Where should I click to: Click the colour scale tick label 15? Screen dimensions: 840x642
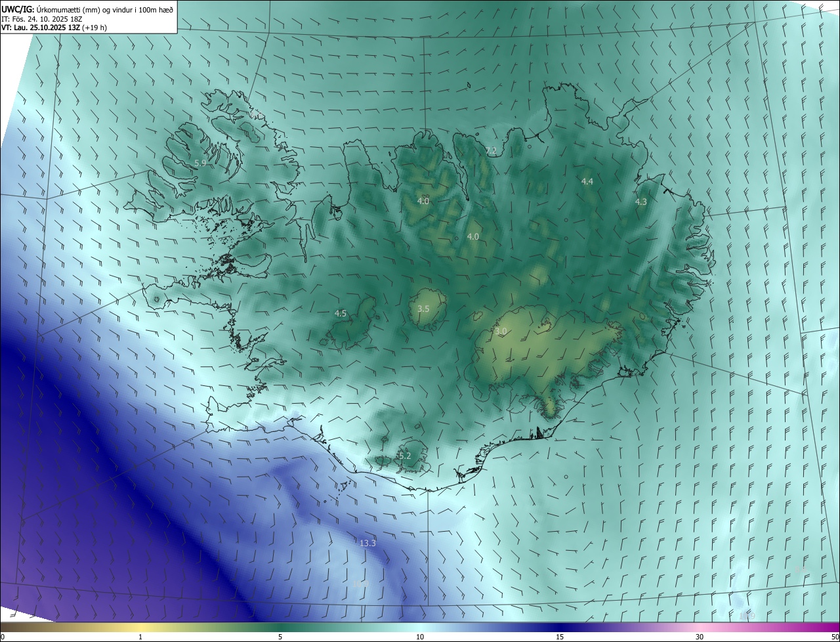[x=560, y=637]
